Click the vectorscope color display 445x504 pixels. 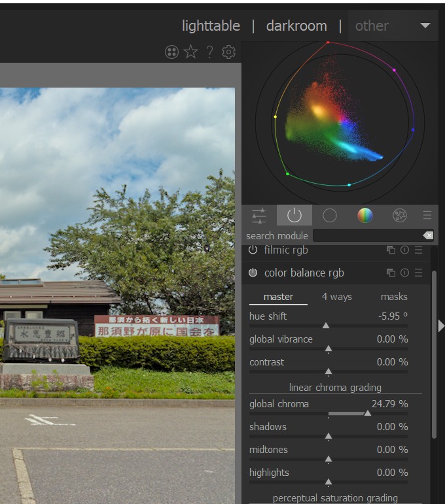340,123
